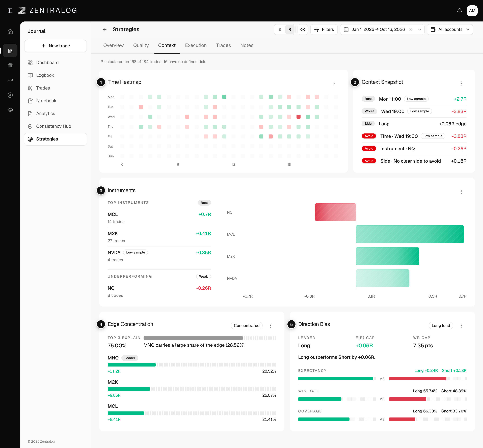Switch to the Trades tab

tap(223, 45)
